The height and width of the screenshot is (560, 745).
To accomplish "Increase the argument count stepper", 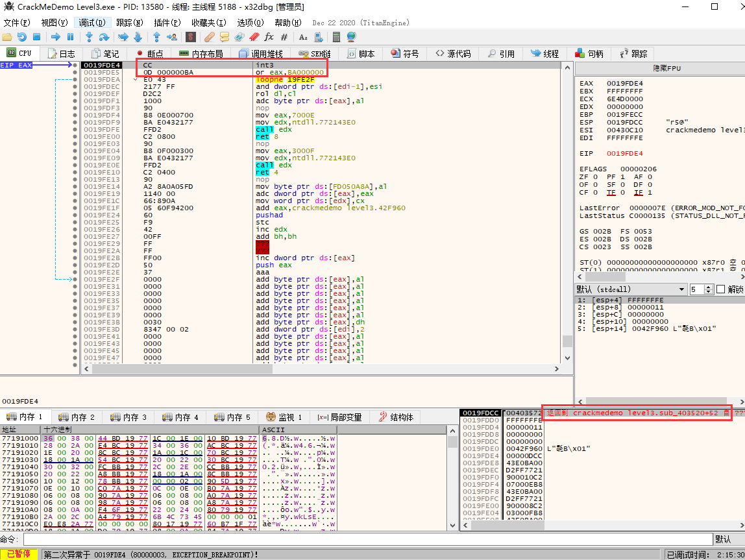I will [x=709, y=287].
